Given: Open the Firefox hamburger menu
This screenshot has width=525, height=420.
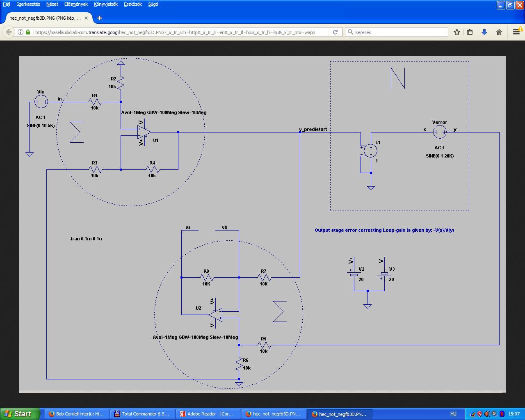Looking at the screenshot, I should (x=516, y=32).
